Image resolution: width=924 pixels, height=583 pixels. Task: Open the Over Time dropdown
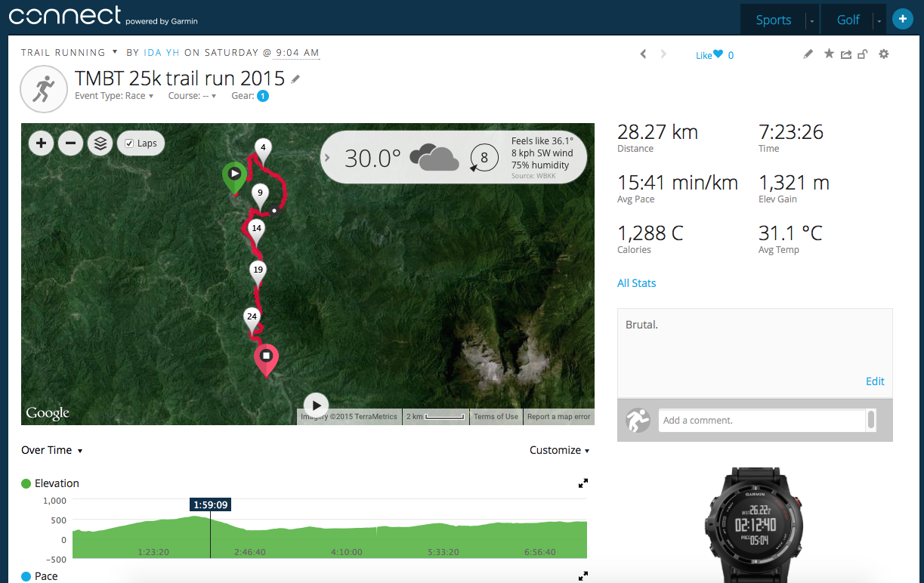52,450
